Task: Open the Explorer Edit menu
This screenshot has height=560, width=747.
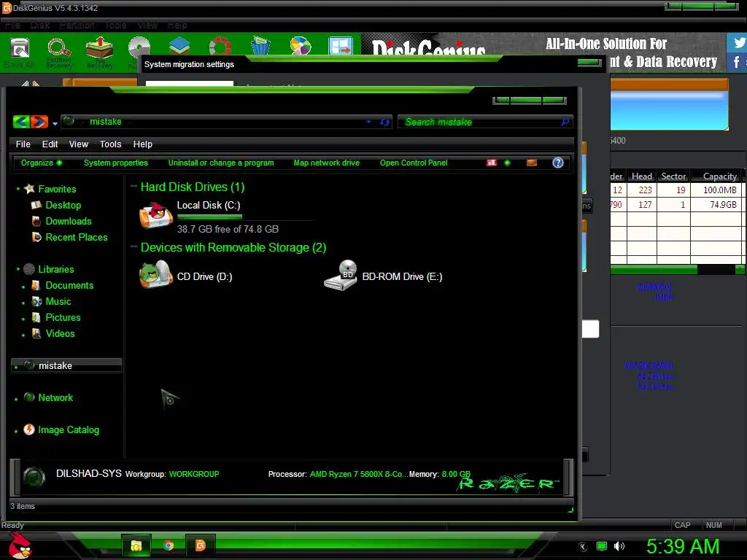Action: click(x=50, y=144)
